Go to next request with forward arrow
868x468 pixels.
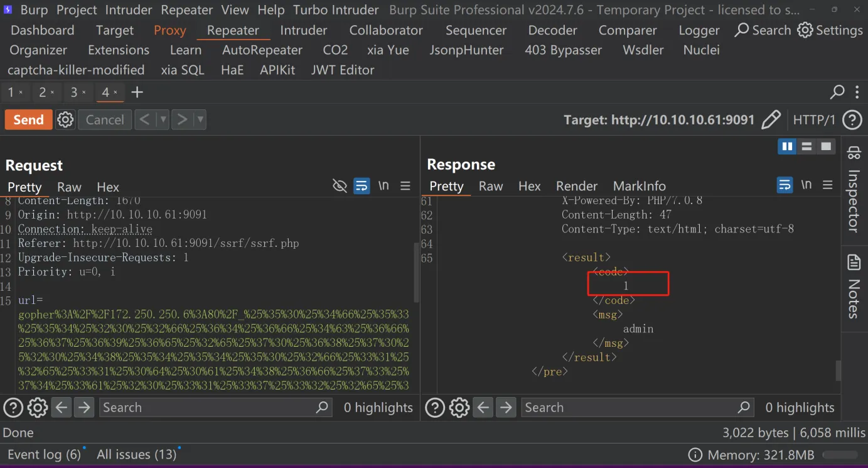pos(182,119)
